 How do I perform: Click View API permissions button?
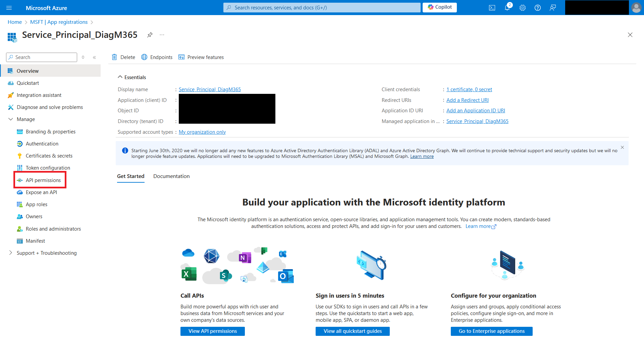click(212, 331)
